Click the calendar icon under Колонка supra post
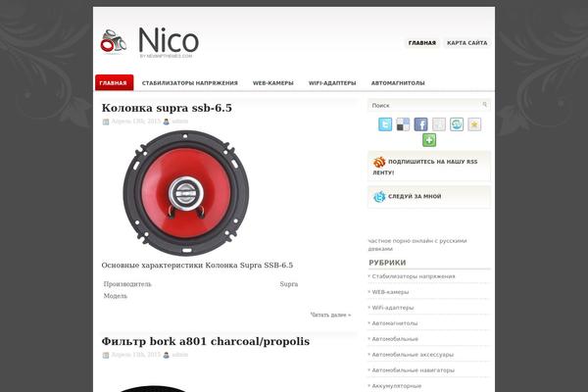The width and height of the screenshot is (588, 392). click(x=106, y=122)
